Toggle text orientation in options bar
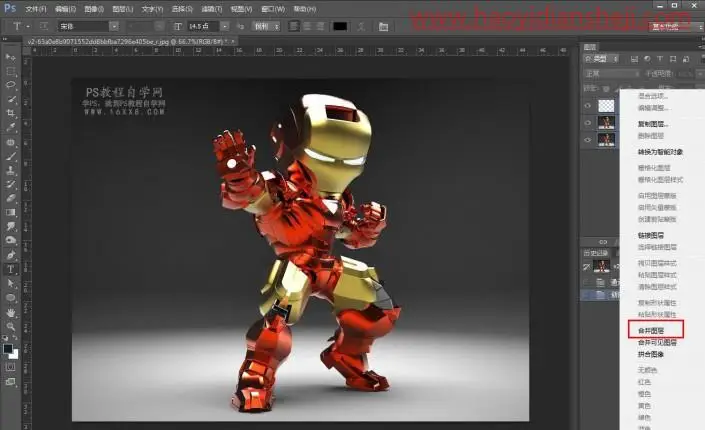 point(44,27)
